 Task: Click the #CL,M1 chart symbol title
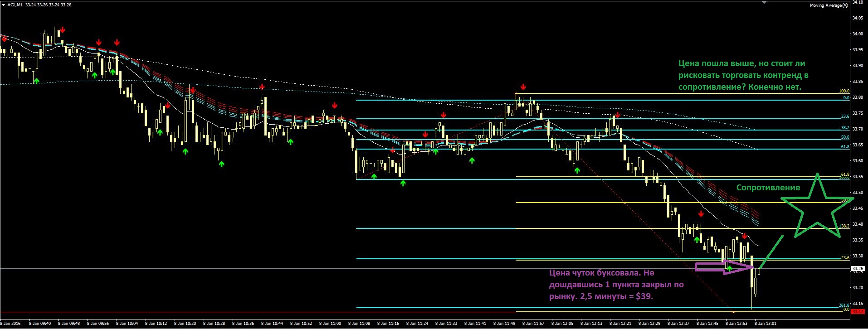(x=15, y=5)
